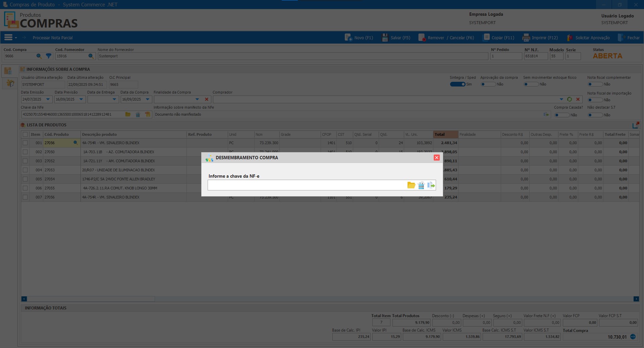Open the Data Emissão date dropdown
This screenshot has height=348, width=644.
[x=48, y=99]
